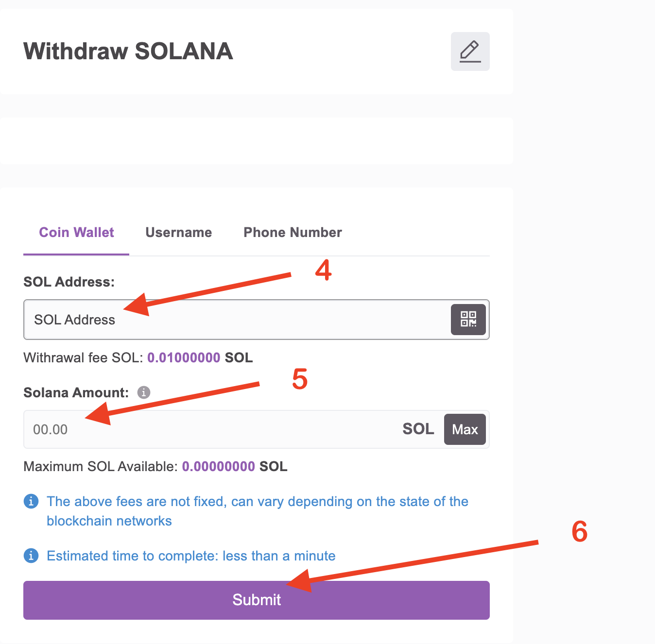
Task: Click the blue info icon next to the fees note
Action: (x=31, y=501)
